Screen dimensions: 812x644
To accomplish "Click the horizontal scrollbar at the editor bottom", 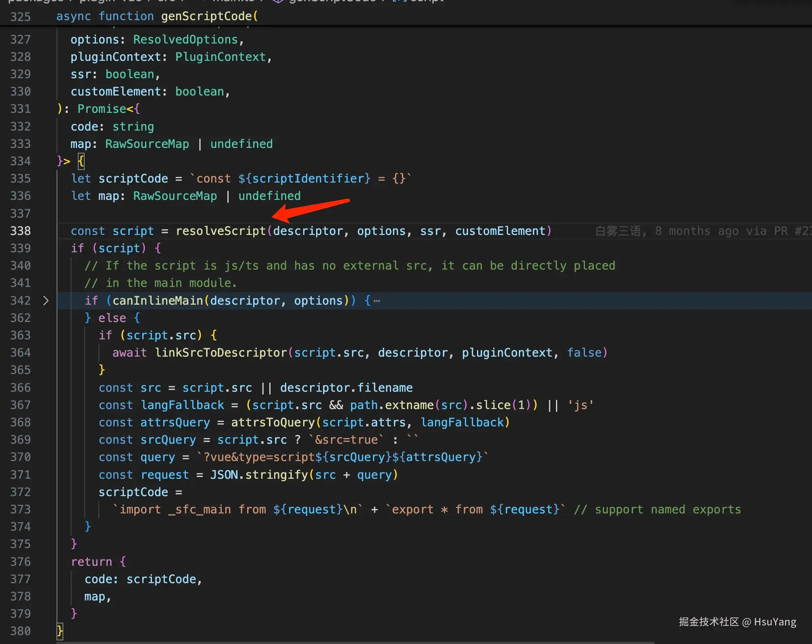I will [355, 642].
